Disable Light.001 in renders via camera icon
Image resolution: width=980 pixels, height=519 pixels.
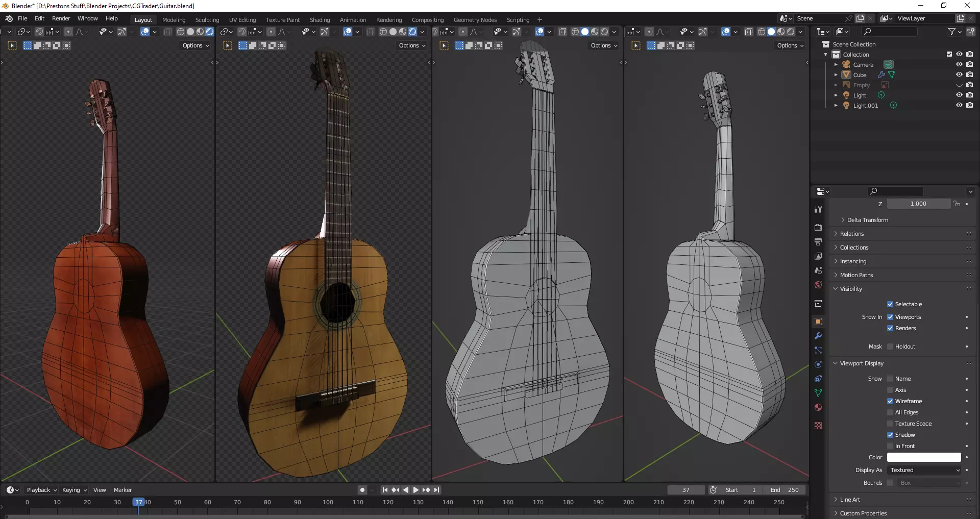969,105
